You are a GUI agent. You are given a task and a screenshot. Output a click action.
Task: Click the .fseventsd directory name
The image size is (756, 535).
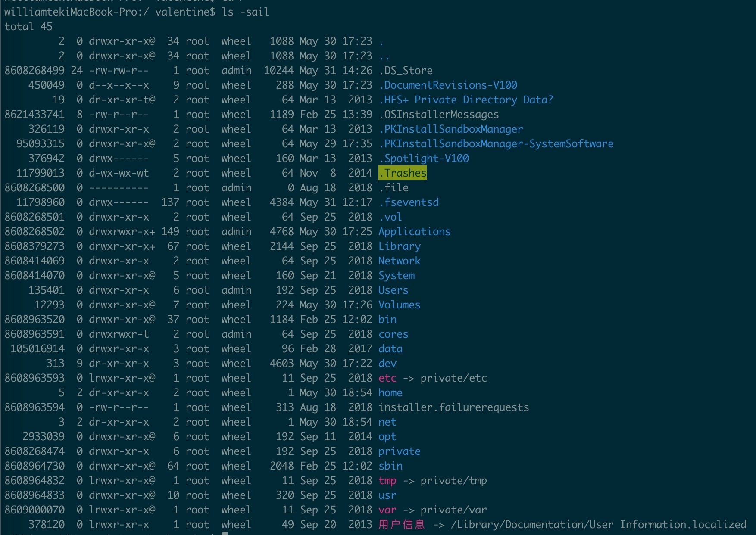(409, 202)
